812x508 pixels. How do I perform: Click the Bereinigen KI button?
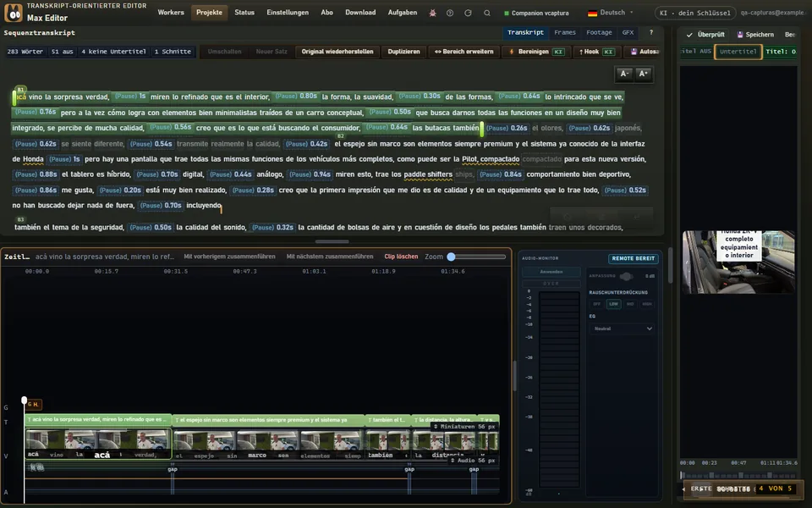(x=536, y=52)
